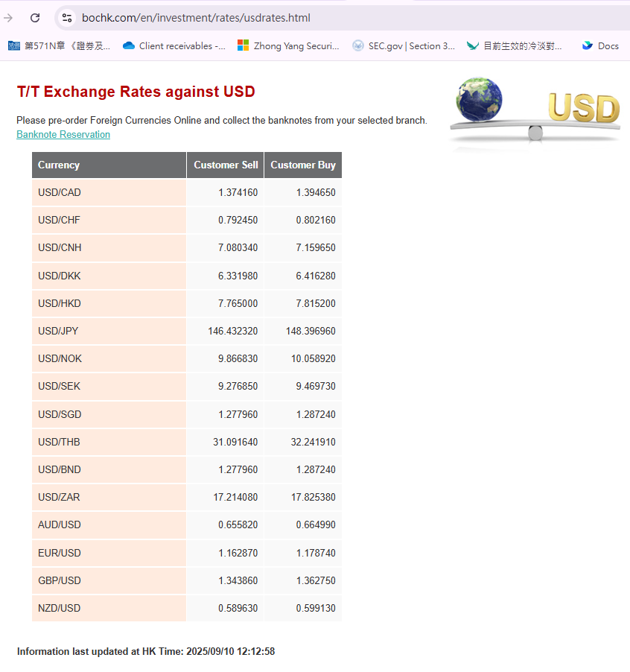Click the EUR/USD Customer Sell rate
This screenshot has height=672, width=630.
[238, 553]
